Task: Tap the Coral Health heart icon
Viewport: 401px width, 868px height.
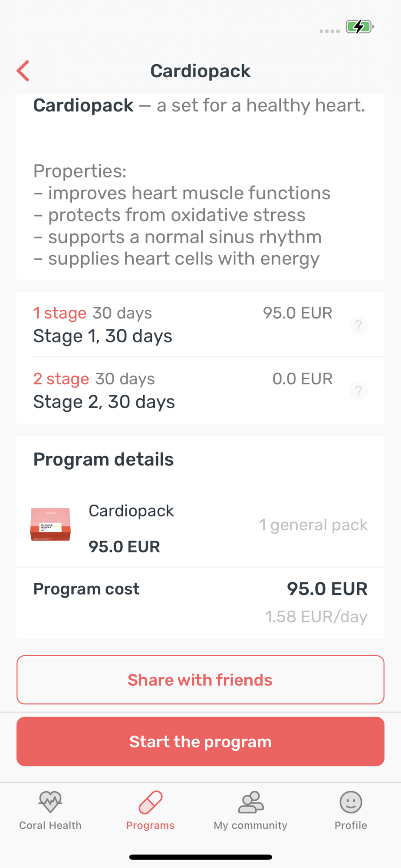Action: (x=50, y=802)
